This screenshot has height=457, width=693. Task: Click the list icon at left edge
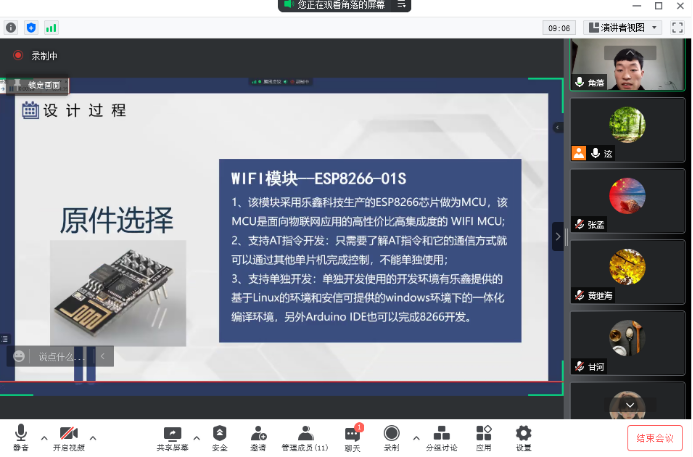[4, 339]
